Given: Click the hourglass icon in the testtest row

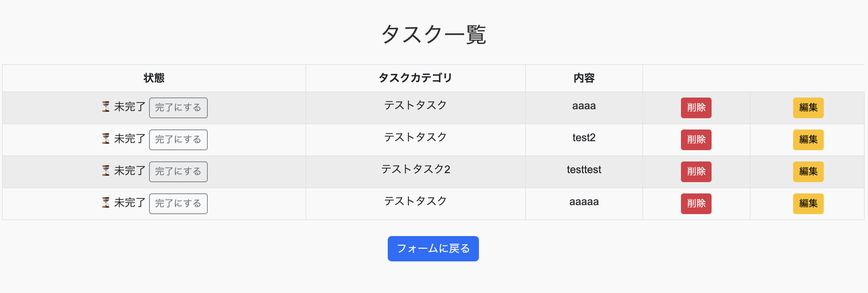Looking at the screenshot, I should tap(106, 170).
